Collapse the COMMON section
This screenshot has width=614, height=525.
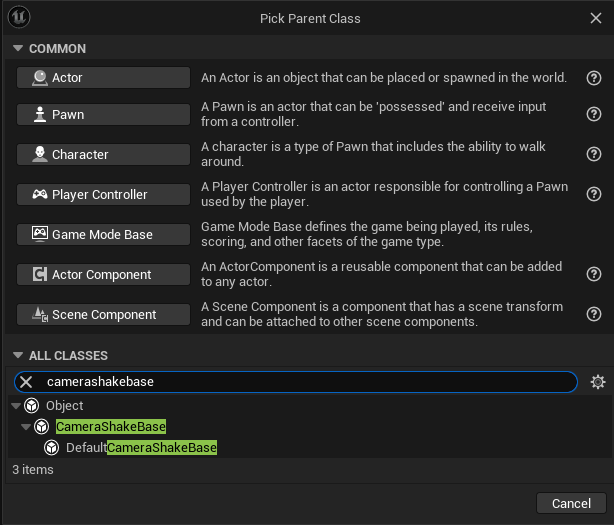click(18, 48)
